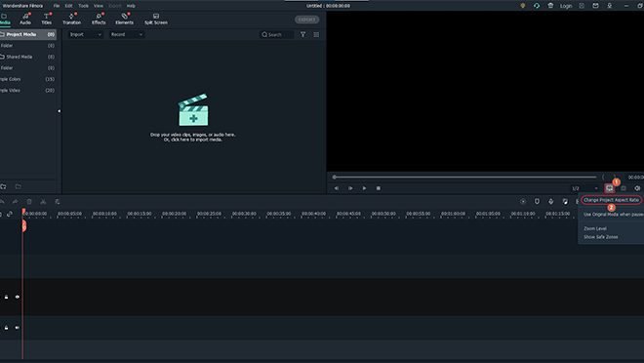Click the redo arrow in timeline toolbar

coord(16,202)
